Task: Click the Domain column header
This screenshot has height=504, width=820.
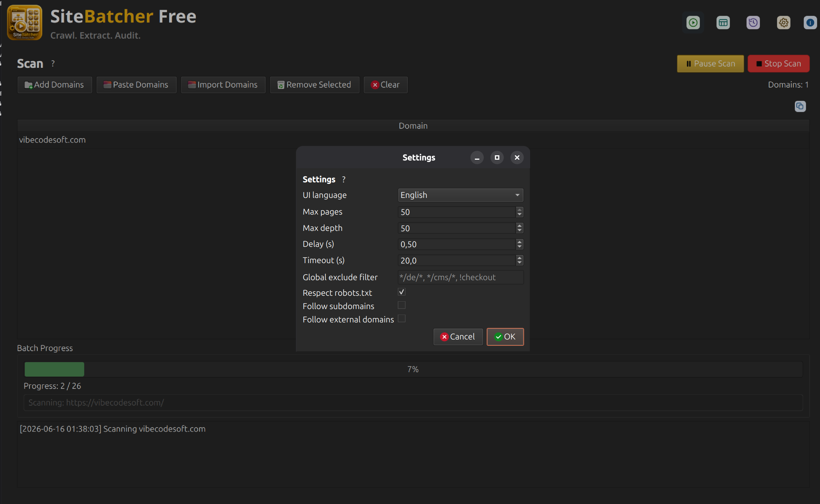Action: tap(413, 126)
